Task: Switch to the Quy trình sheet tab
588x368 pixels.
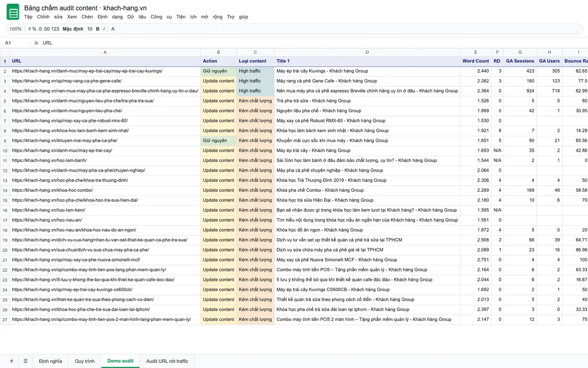Action: tap(85, 361)
